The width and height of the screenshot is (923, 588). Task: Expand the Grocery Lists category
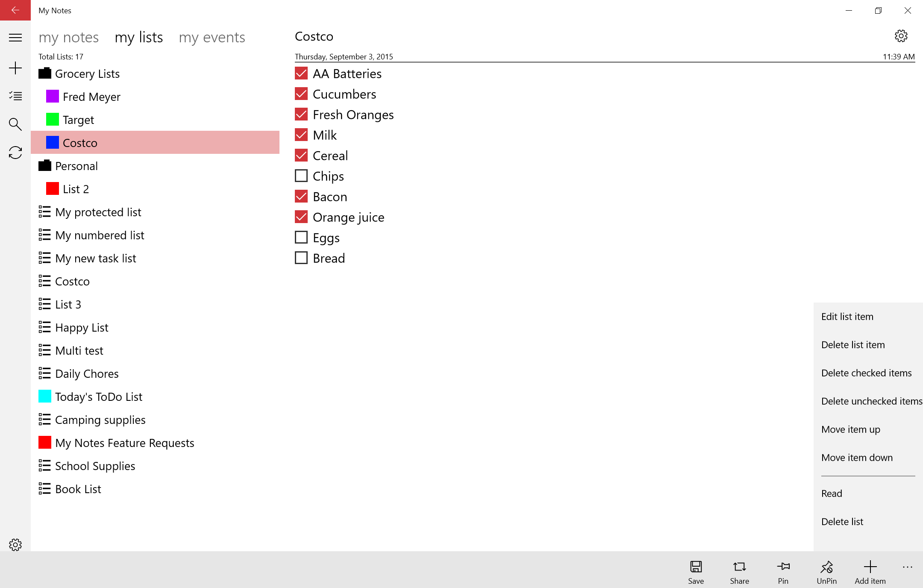coord(88,73)
